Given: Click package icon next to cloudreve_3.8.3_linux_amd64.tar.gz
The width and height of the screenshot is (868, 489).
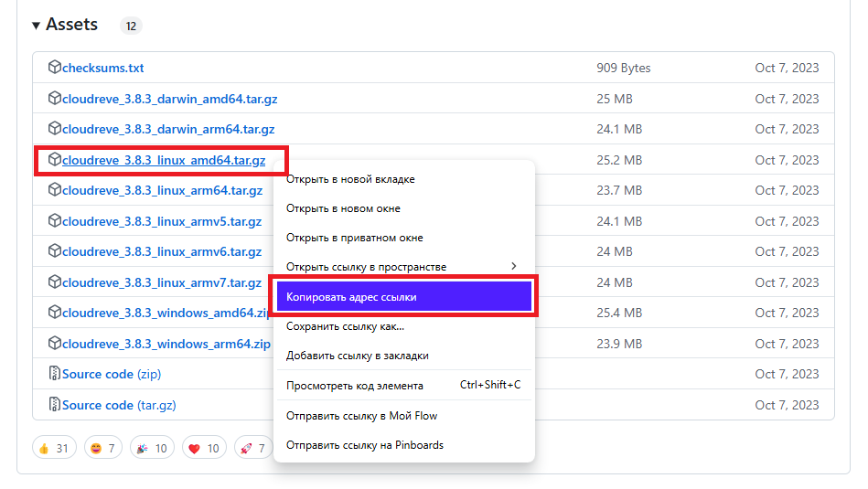Looking at the screenshot, I should (54, 159).
